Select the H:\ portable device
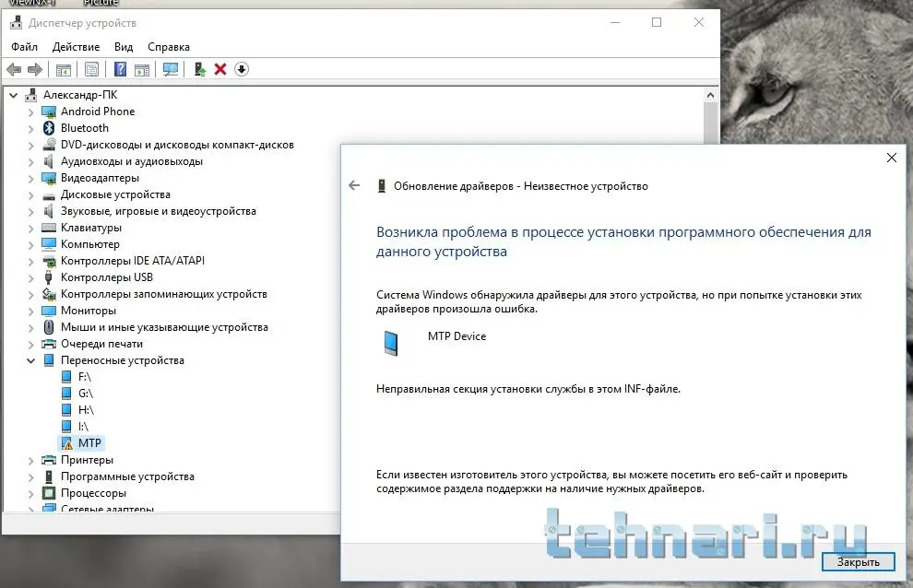913x588 pixels. coord(86,410)
